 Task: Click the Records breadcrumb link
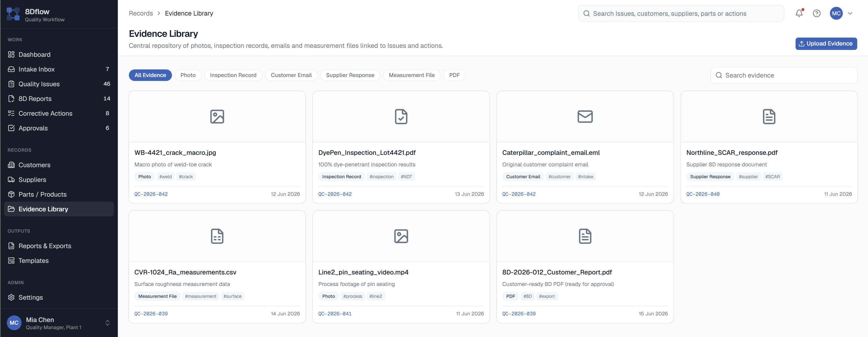[140, 13]
